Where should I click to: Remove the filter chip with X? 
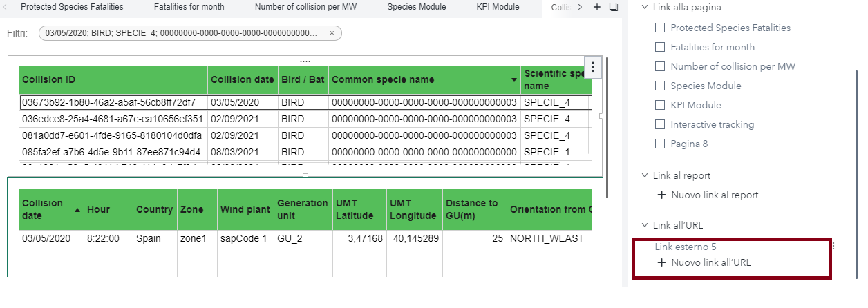pyautogui.click(x=332, y=33)
